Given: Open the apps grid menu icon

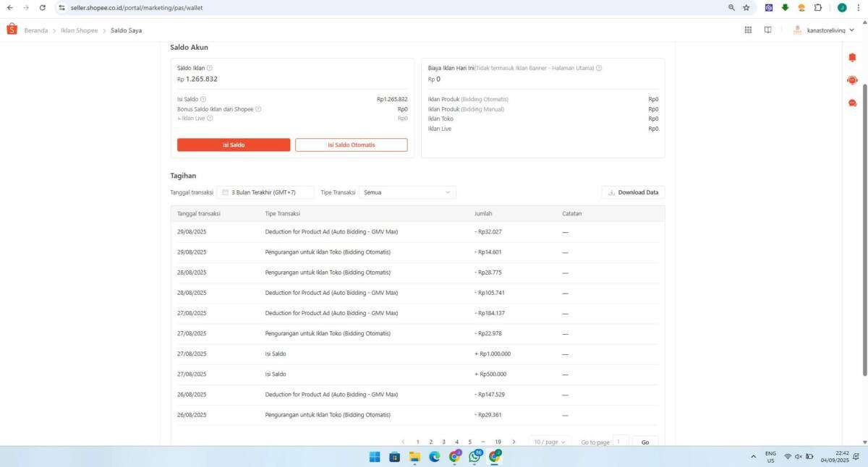Looking at the screenshot, I should pyautogui.click(x=748, y=30).
